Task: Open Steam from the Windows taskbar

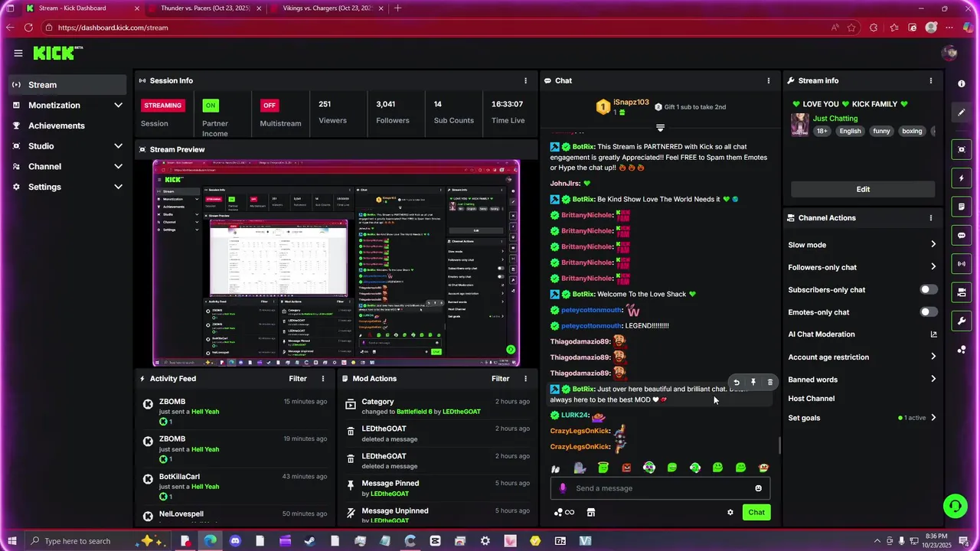Action: click(309, 541)
